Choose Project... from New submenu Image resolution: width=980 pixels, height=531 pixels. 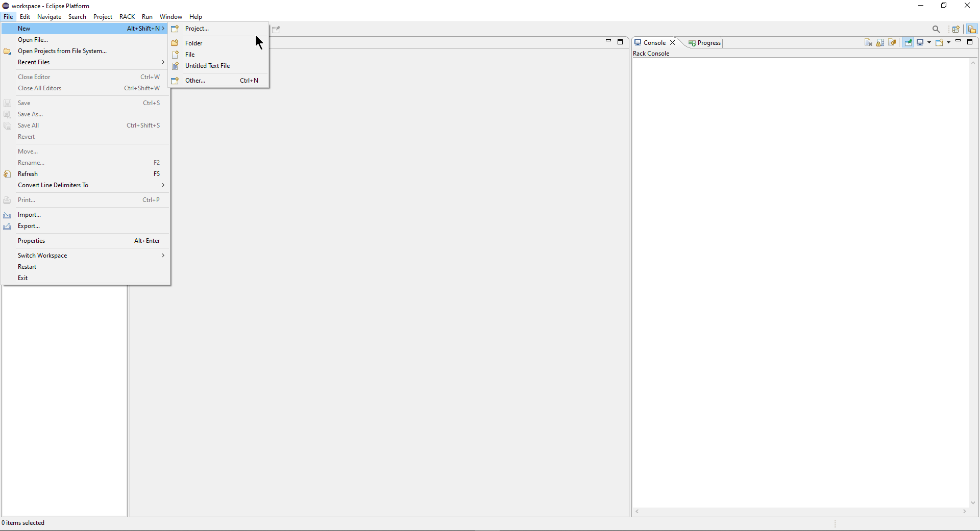tap(219, 29)
